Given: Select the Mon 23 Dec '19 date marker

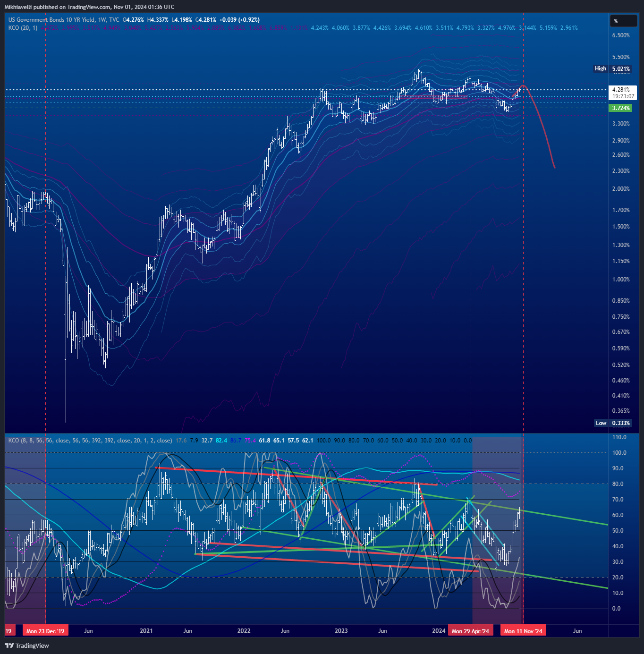Looking at the screenshot, I should click(x=45, y=631).
